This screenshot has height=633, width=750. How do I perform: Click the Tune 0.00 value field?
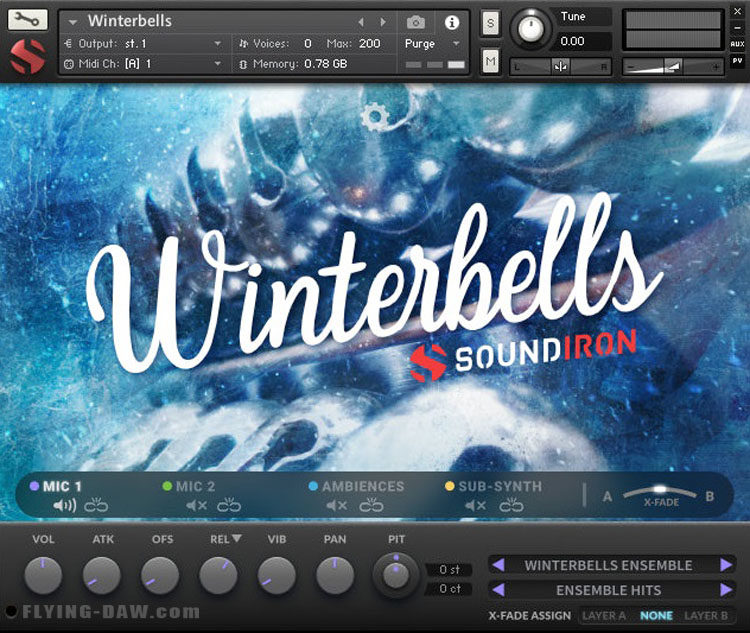tap(585, 41)
